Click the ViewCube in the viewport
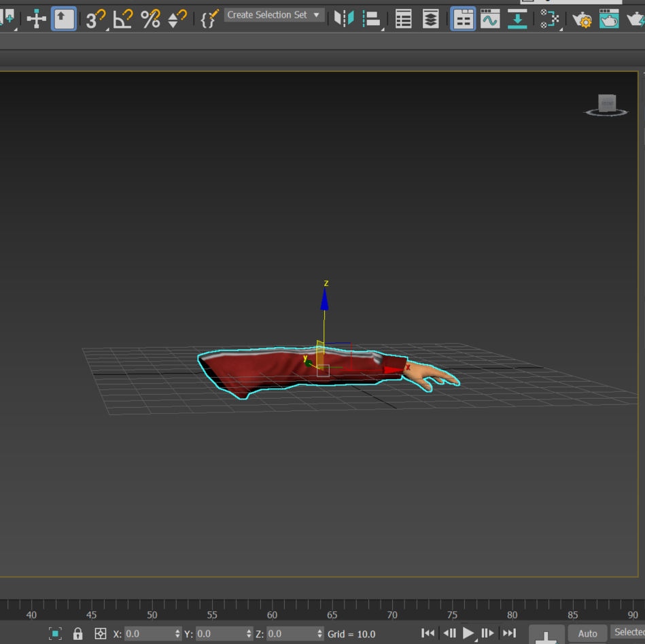This screenshot has height=644, width=645. click(607, 105)
